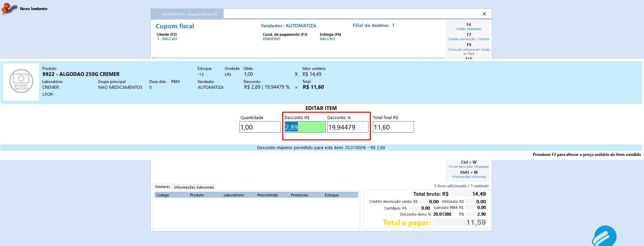Click the Vendedor: AUTOMATIZA header text
Image resolution: width=644 pixels, height=246 pixels.
(288, 26)
